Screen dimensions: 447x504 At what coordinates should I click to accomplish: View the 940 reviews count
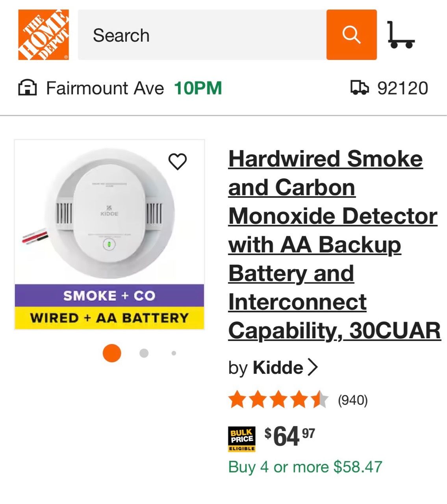click(353, 400)
